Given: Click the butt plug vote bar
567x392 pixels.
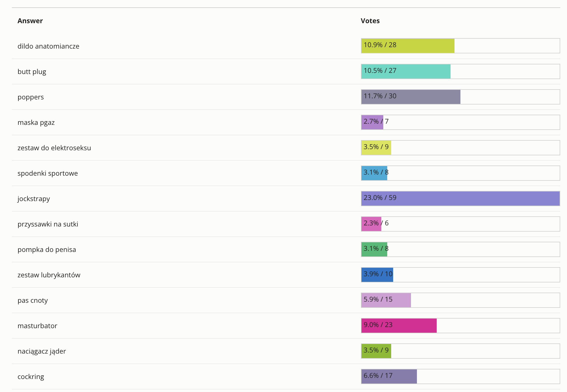Looking at the screenshot, I should 406,71.
